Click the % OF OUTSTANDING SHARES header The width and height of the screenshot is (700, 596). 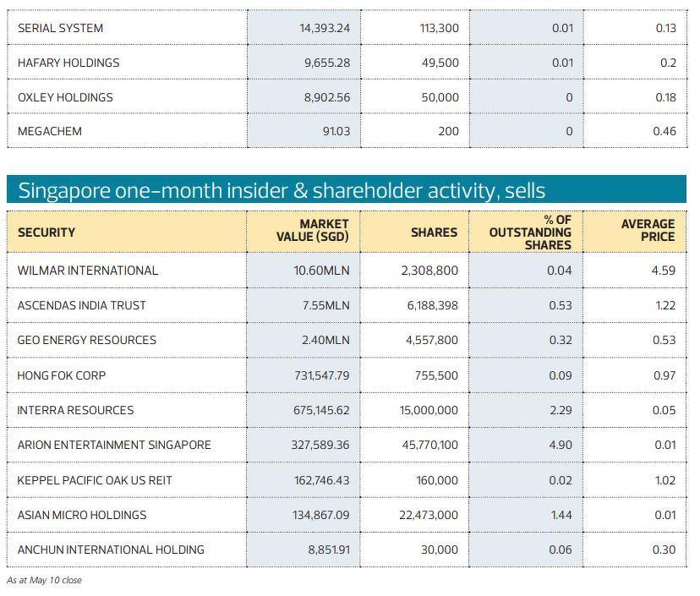[530, 232]
